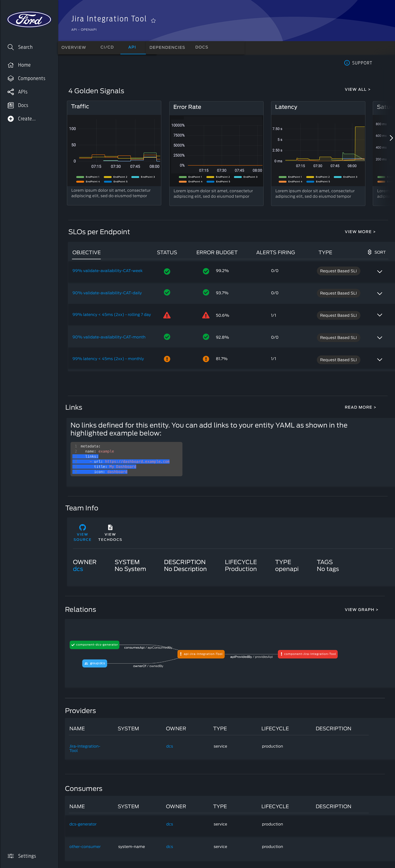
Task: Click the Sort arrows icon in SLO table
Action: pyautogui.click(x=370, y=252)
